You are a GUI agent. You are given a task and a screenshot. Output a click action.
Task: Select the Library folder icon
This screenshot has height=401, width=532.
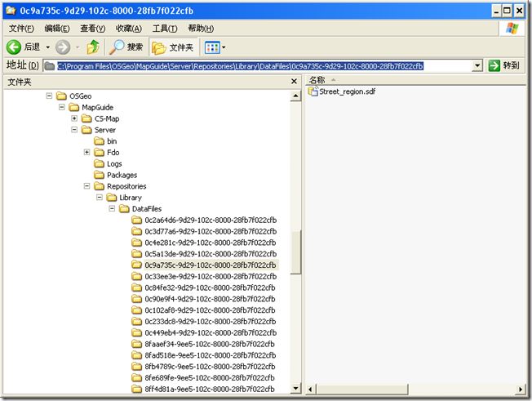click(x=112, y=198)
